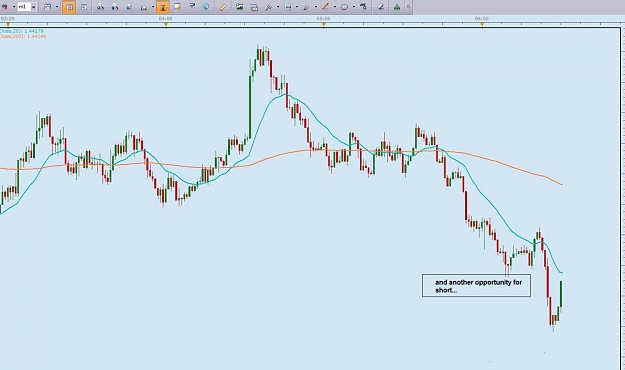Viewport: 625px width, 370px height.
Task: Click the Close,200 indicator value 1.44149
Action: pyautogui.click(x=36, y=36)
